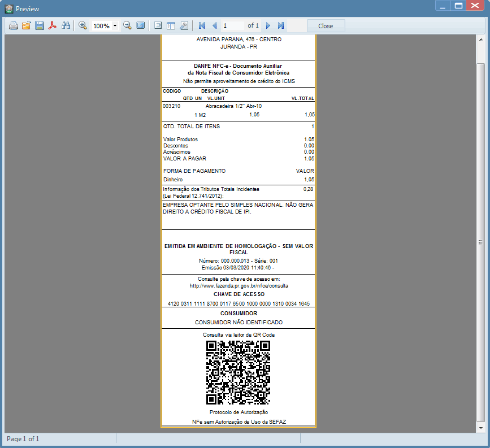Save the report using the floppy disk icon
This screenshot has width=490, height=448.
(x=40, y=25)
